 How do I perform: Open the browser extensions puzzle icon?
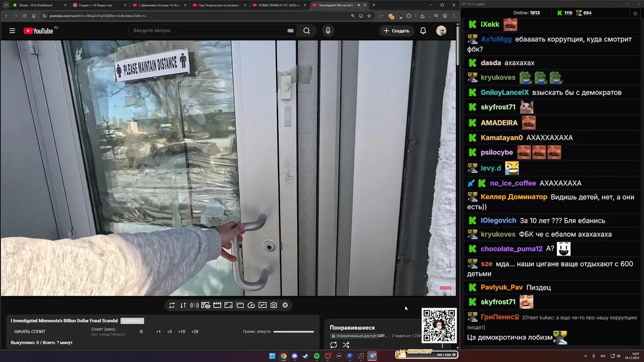(x=409, y=16)
